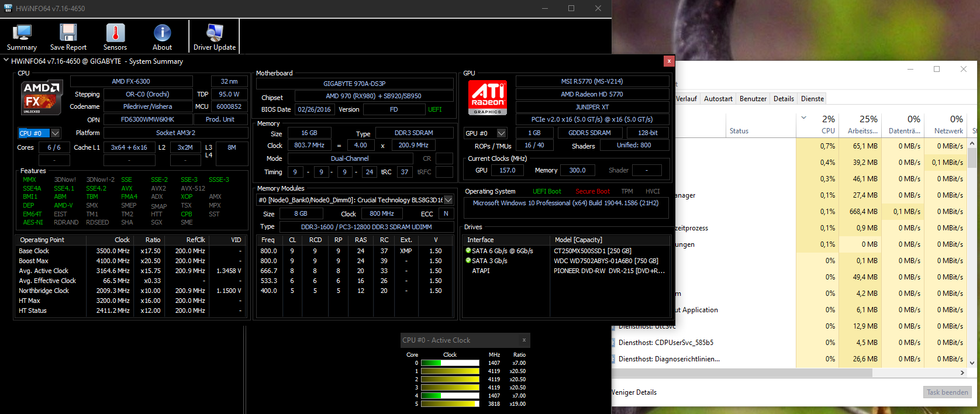Select the Northbridge Clock row
Viewport: 980px width, 414px height.
coord(130,291)
